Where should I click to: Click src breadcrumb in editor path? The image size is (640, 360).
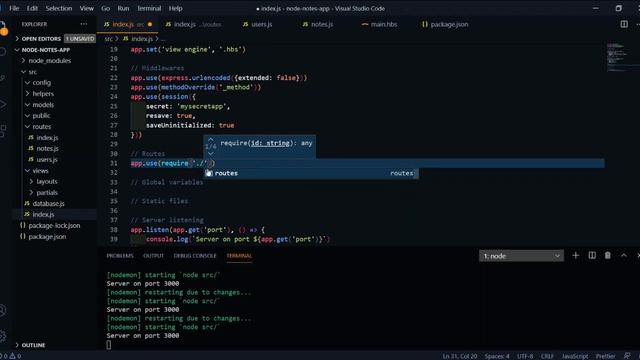coord(108,39)
